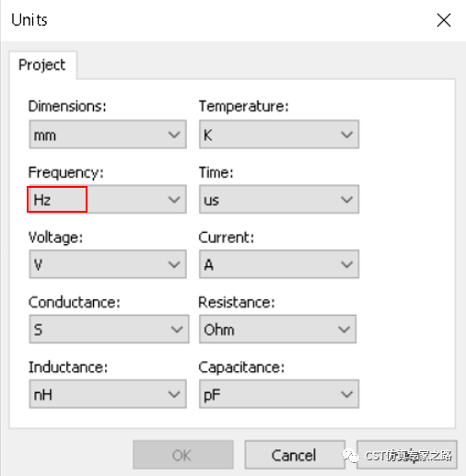
Task: Select the pF value in Capacitance field
Action: 212,395
